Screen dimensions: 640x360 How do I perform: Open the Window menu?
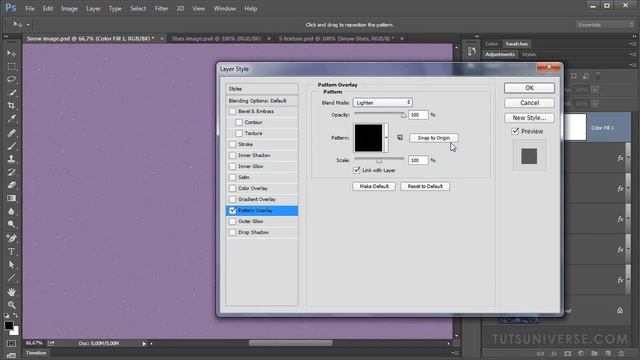[x=225, y=9]
